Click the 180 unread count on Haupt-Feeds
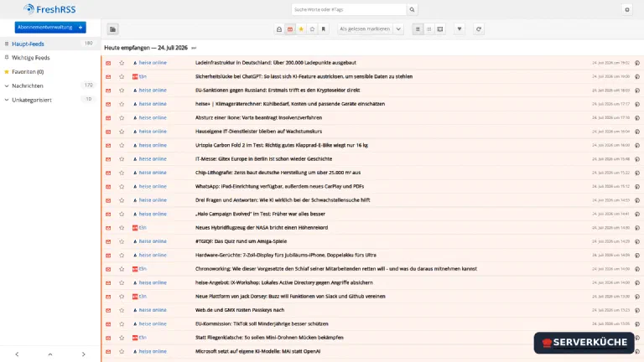Viewport: 644px width, 362px height. coord(88,43)
